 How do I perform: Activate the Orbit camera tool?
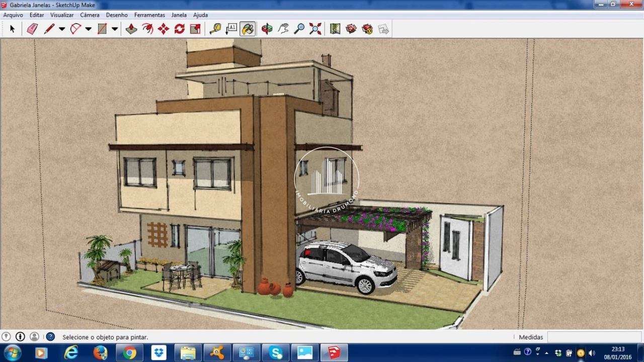coord(267,29)
